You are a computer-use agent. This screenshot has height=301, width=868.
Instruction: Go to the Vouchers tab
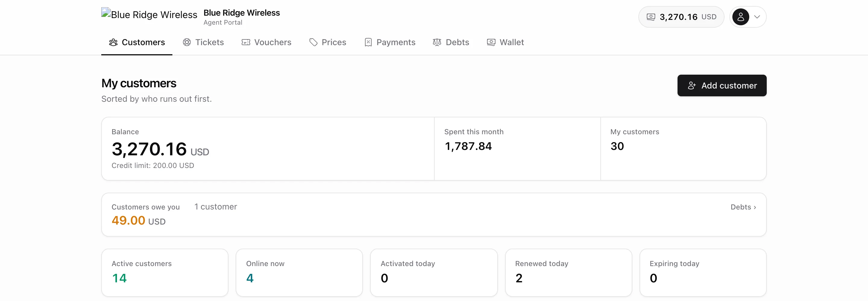point(266,42)
